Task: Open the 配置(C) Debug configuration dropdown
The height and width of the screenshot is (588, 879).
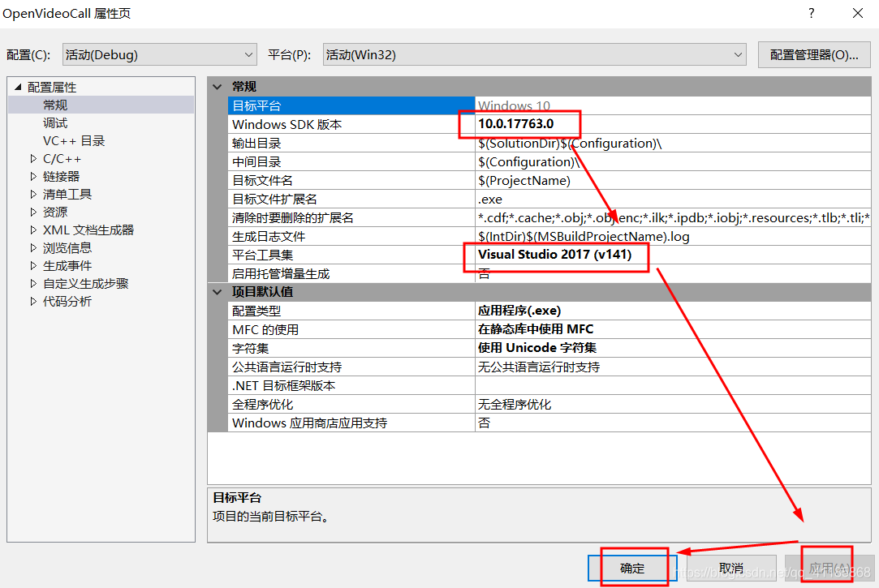Action: [x=159, y=55]
